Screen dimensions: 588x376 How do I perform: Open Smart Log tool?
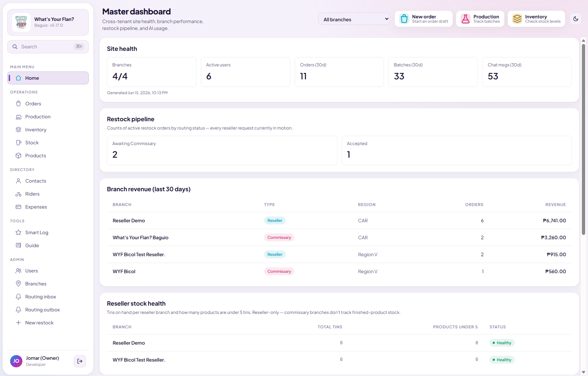48,232
